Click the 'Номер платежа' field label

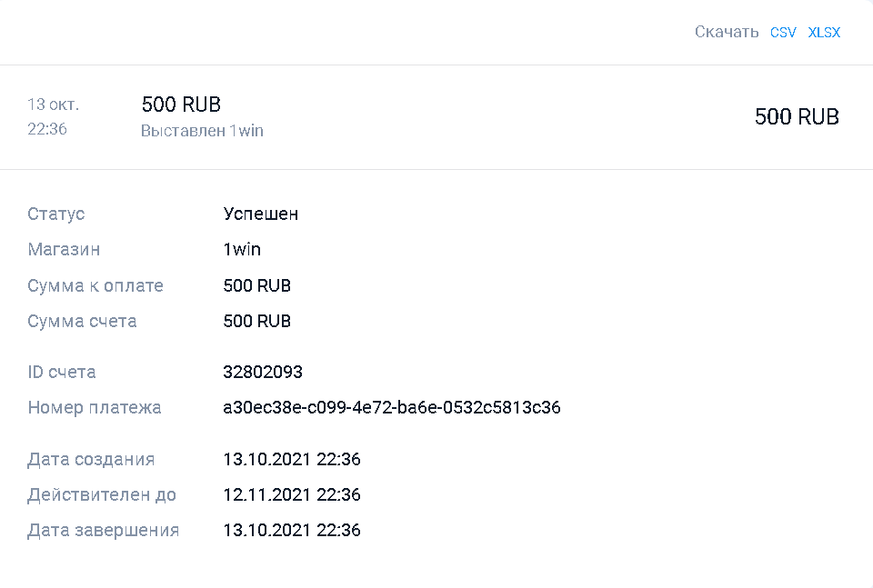click(95, 407)
